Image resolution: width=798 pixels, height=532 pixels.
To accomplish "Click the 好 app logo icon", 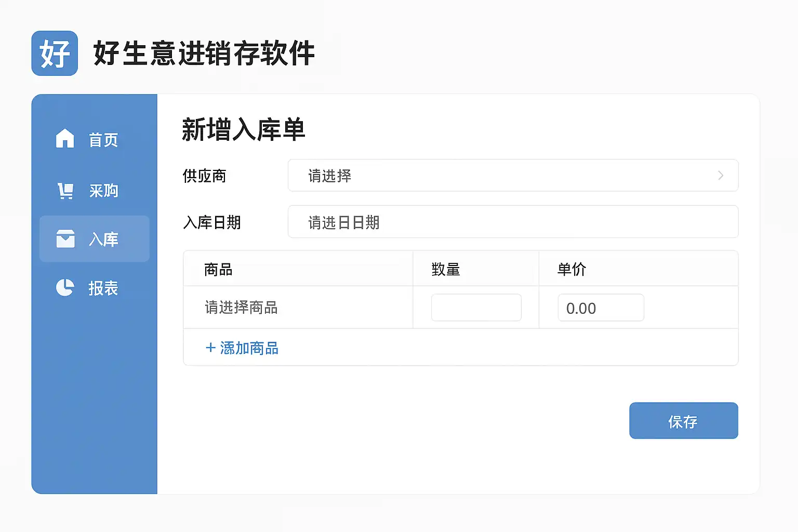I will point(55,53).
